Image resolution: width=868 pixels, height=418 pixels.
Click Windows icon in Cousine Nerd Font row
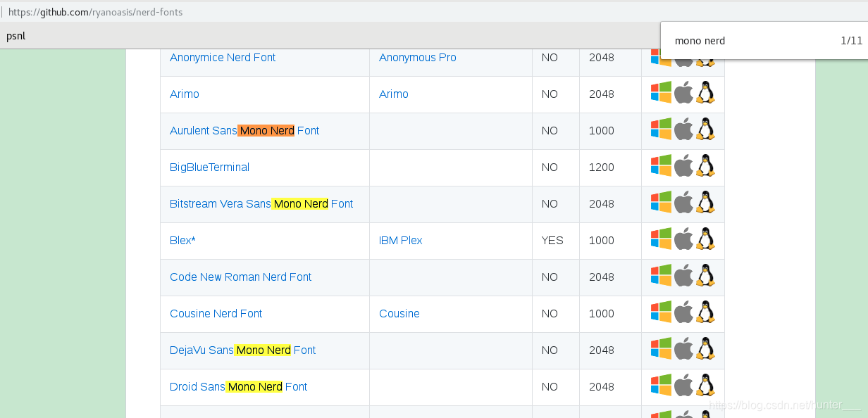[x=661, y=312]
